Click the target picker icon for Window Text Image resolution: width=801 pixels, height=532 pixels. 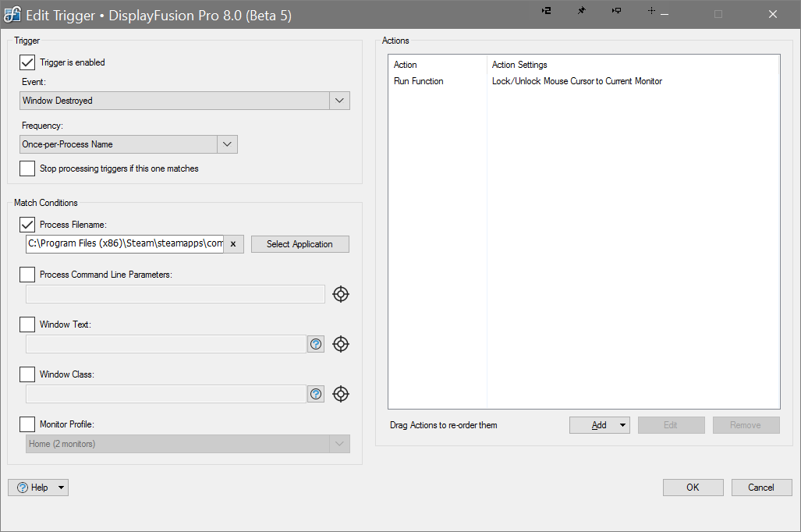click(x=341, y=344)
